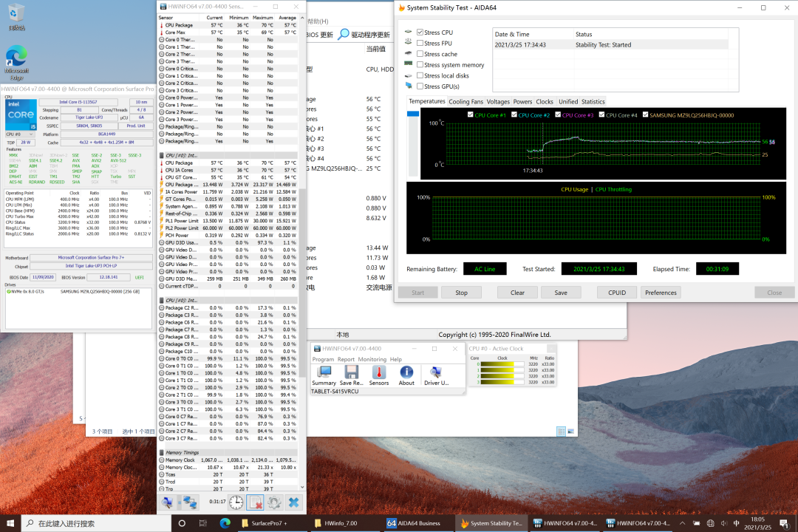Open the Monitoring menu in HWiNFO
This screenshot has width=798, height=532.
[x=372, y=360]
